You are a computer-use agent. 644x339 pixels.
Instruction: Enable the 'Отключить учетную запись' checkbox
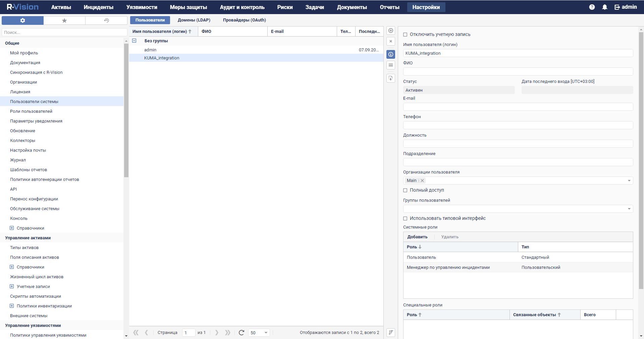(x=405, y=34)
